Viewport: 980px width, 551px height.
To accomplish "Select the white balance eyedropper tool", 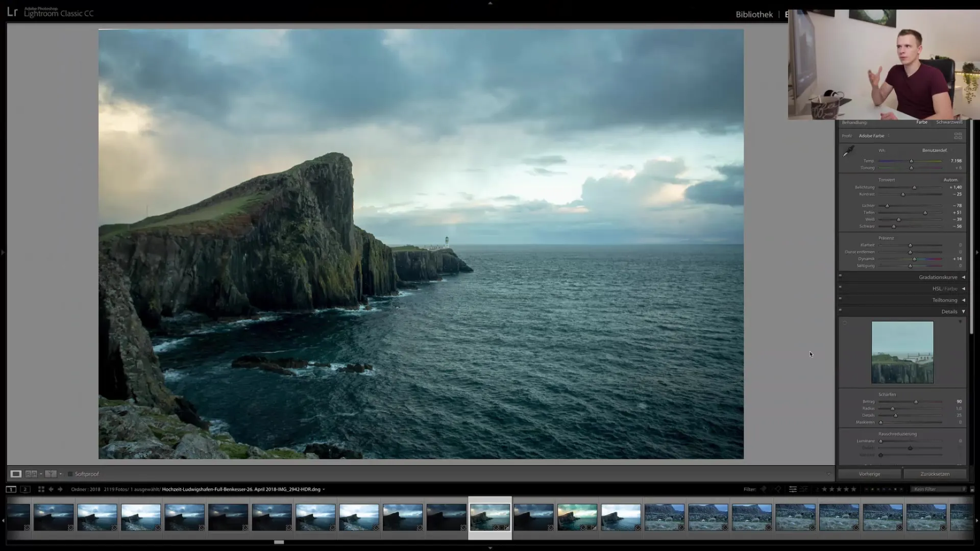I will (848, 152).
